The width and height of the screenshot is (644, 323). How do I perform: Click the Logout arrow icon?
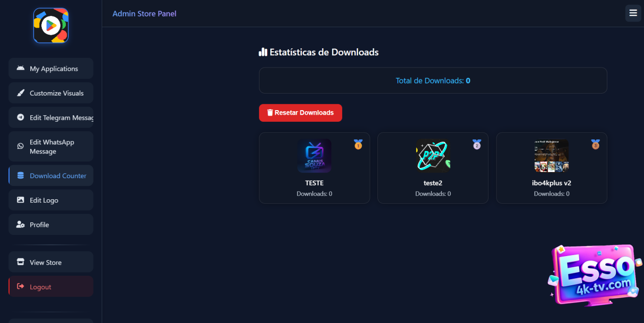tap(21, 286)
